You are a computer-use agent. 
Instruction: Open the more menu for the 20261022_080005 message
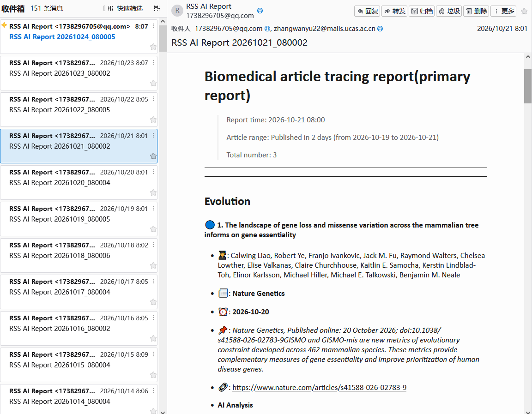coord(153,99)
